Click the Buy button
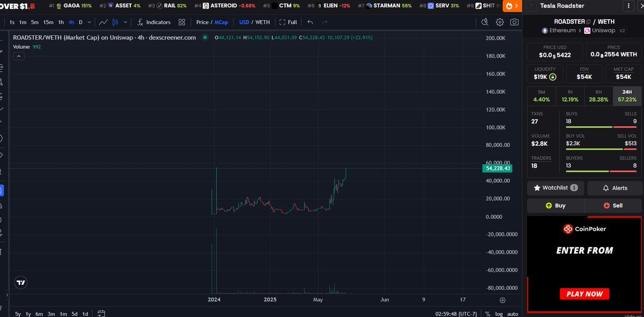Viewport: 644px width, 317px height. [555, 205]
